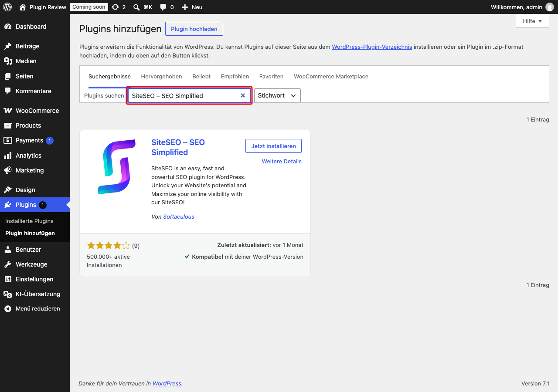Switch to the Empfohlen tab
The image size is (558, 392).
(x=235, y=76)
